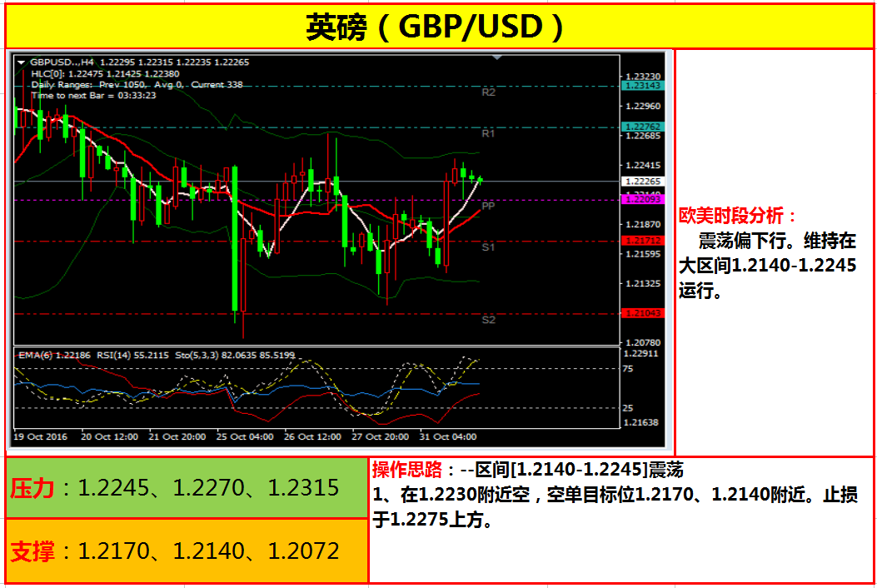Click the 1.22911 indicator scale value
877x588 pixels.
pyautogui.click(x=641, y=354)
